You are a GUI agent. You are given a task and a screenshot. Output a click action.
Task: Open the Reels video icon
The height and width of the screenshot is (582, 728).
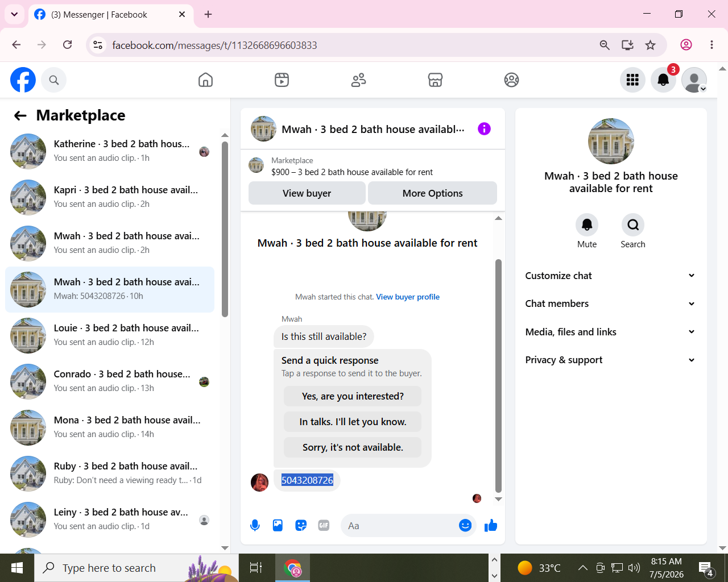pos(282,80)
